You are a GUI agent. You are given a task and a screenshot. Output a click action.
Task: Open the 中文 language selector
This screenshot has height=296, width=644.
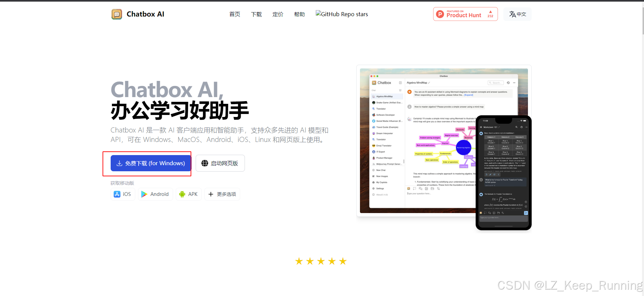pyautogui.click(x=517, y=14)
